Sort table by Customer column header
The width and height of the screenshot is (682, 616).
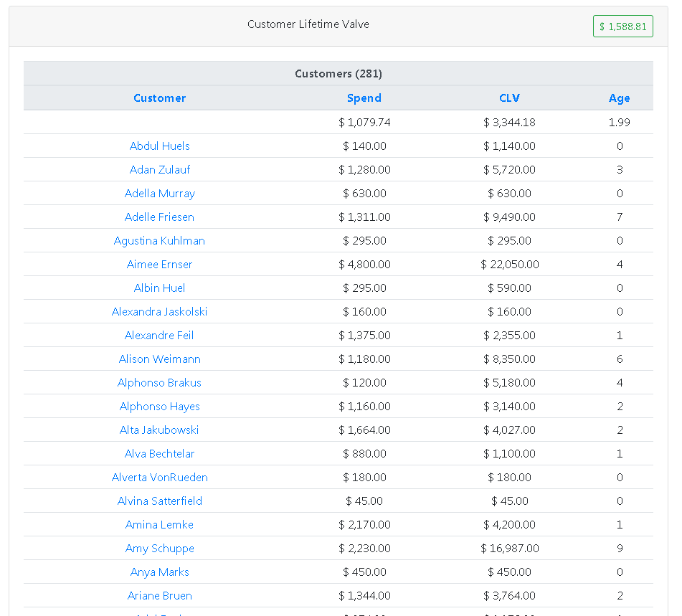click(x=159, y=98)
